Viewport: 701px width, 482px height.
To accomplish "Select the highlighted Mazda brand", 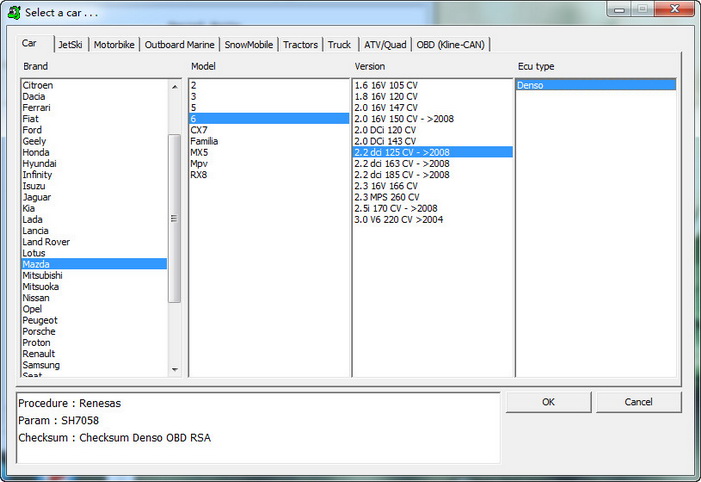I will click(x=94, y=264).
